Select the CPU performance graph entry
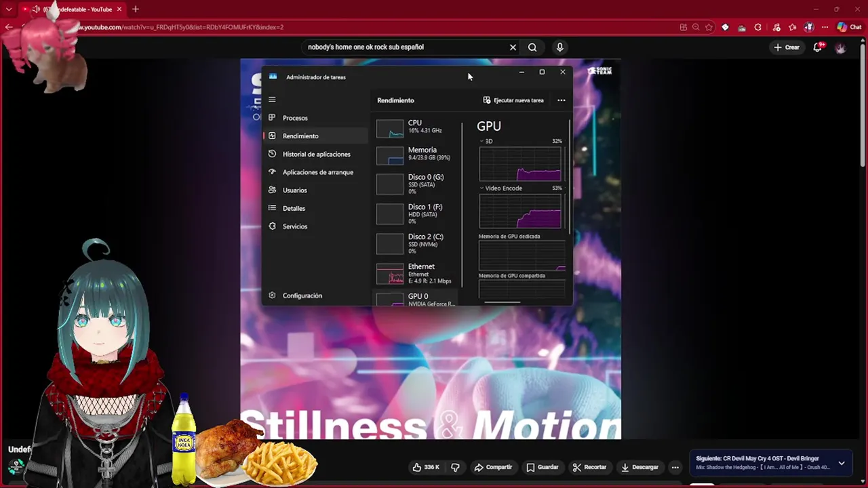The image size is (868, 488). tap(416, 128)
